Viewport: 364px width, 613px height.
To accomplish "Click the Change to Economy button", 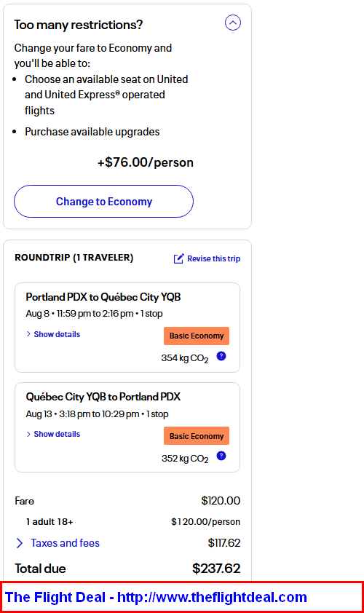I will point(103,202).
